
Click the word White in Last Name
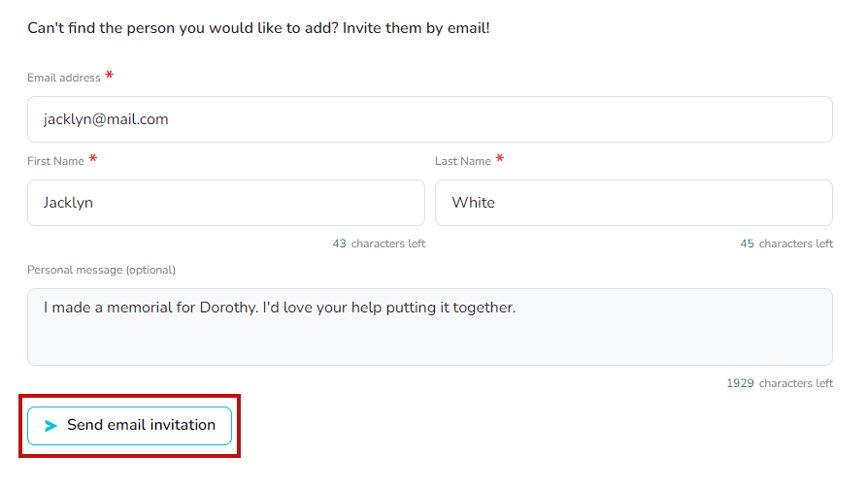point(473,203)
